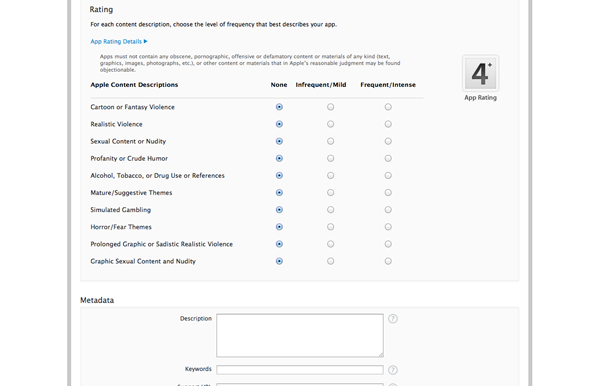Screen dimensions: 600x386
Task: Select None for Sexual Content or Nudity
Action: point(279,141)
